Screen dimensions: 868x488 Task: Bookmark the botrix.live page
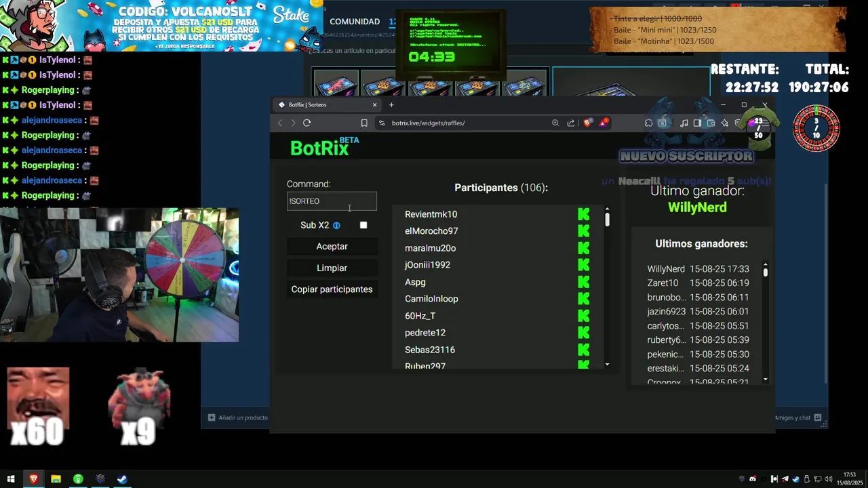point(364,123)
